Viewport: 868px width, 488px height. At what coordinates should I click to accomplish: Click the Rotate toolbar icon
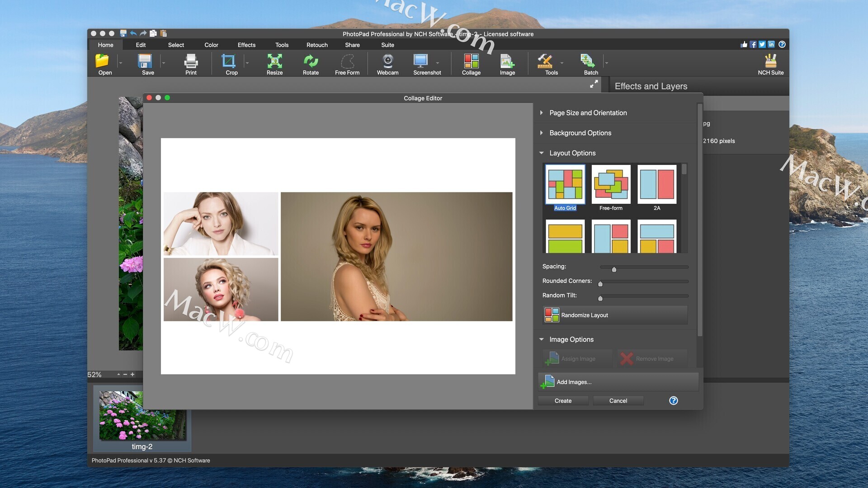[311, 62]
